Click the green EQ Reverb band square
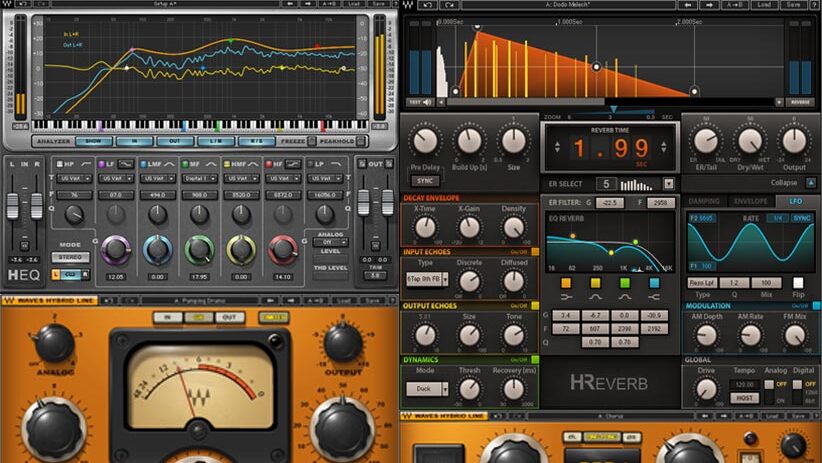The width and height of the screenshot is (822, 463). click(x=625, y=283)
